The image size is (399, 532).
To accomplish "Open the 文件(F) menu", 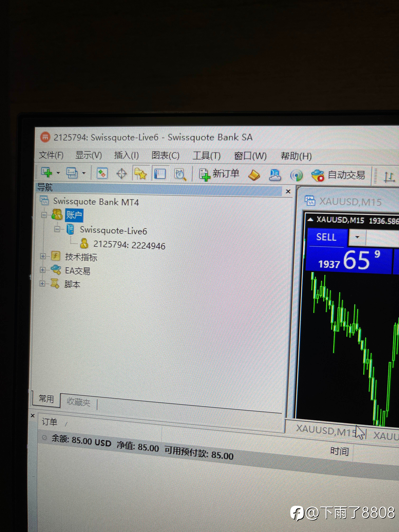I will (51, 155).
